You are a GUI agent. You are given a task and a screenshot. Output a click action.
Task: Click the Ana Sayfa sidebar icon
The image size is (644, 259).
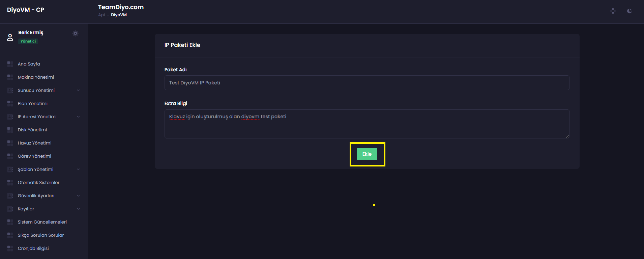(10, 64)
